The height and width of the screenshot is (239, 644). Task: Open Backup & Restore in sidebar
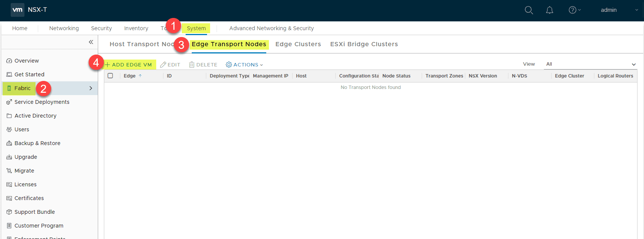(x=37, y=143)
